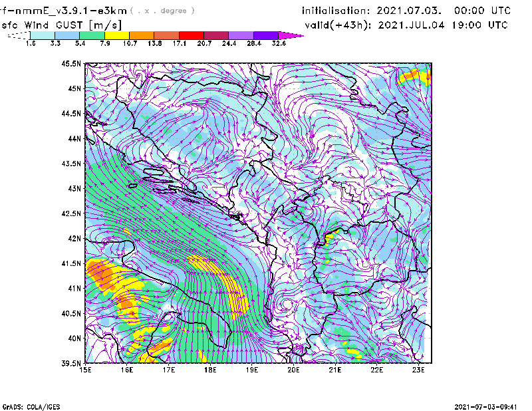Click the 32.6 colorbar value

pos(279,43)
